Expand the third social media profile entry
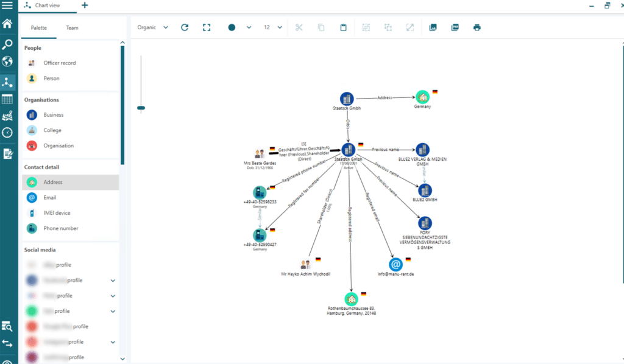 tap(113, 296)
